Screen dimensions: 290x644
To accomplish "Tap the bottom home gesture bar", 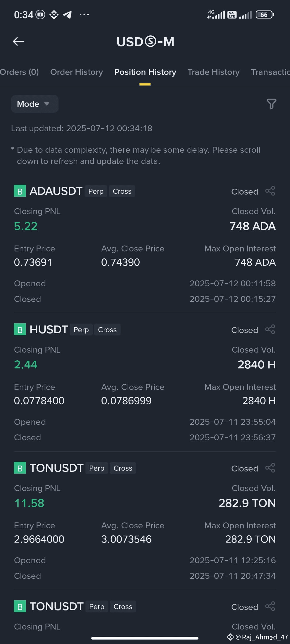I will (145, 638).
